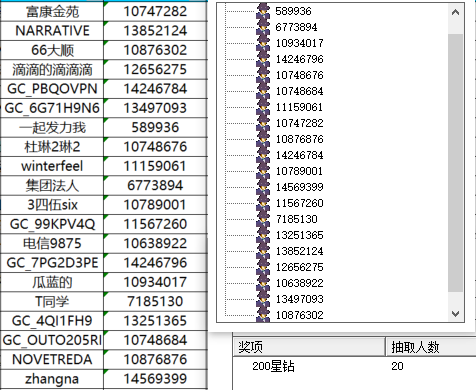Click the user icon beside 13251365
The image size is (476, 390).
click(263, 235)
